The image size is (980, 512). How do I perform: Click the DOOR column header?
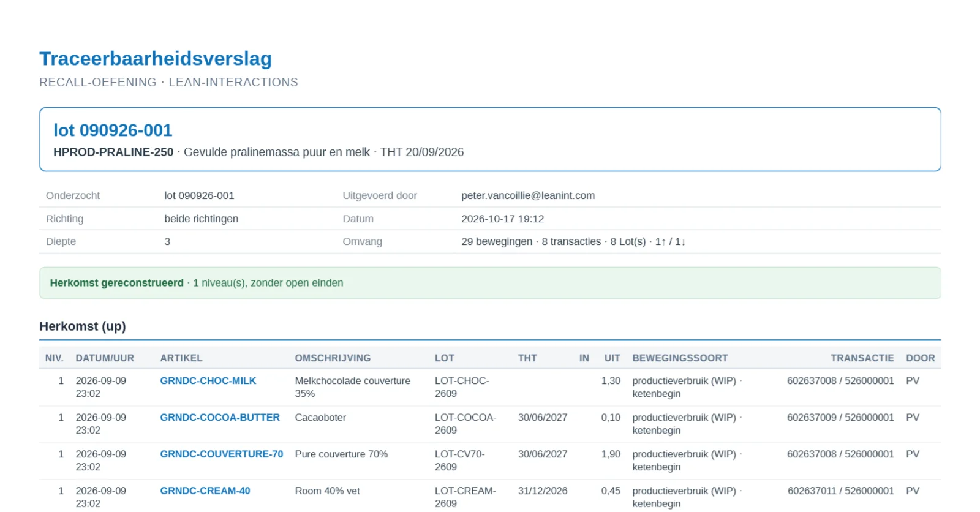click(921, 358)
